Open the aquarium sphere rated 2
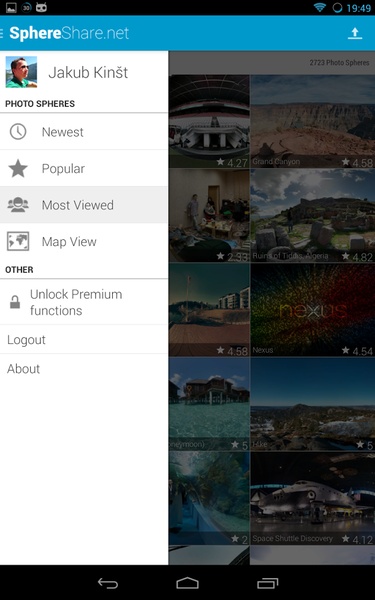The height and width of the screenshot is (600, 375). [x=209, y=498]
